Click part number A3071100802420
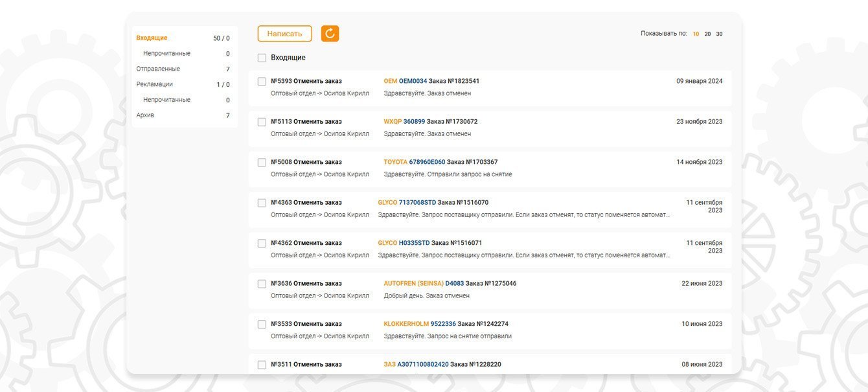Screen dimensions: 868x392 423,365
